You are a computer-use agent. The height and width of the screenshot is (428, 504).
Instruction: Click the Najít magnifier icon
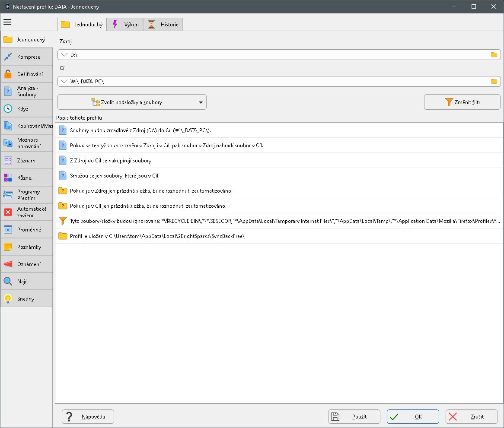pos(8,281)
